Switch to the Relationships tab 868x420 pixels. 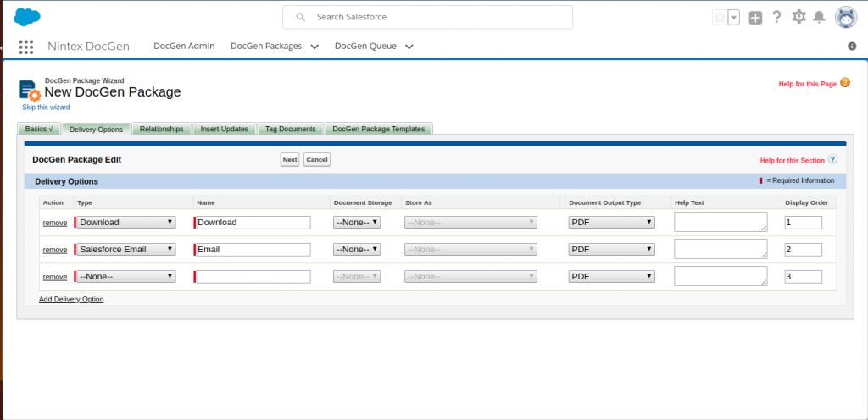pyautogui.click(x=161, y=129)
